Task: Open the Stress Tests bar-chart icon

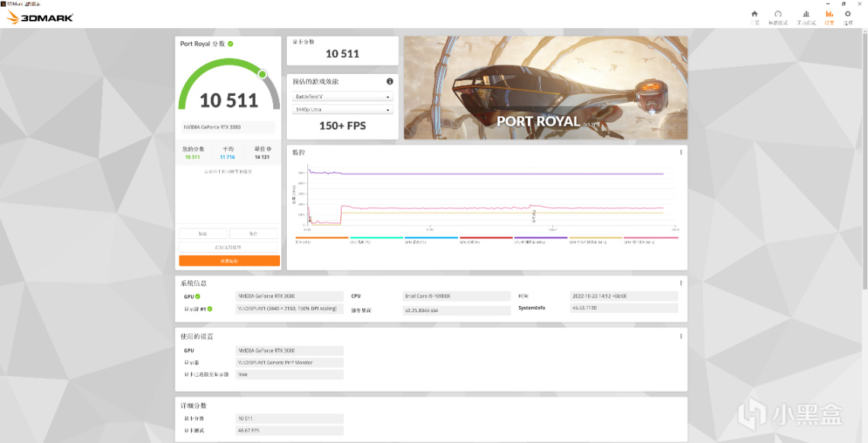Action: tap(806, 14)
